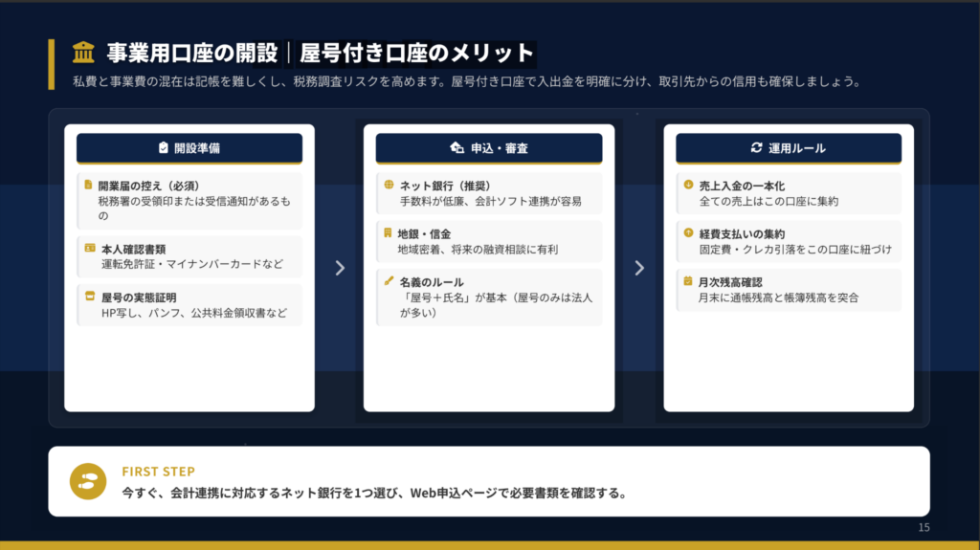Viewport: 980px width, 550px height.
Task: Click the page number 15
Action: [924, 528]
